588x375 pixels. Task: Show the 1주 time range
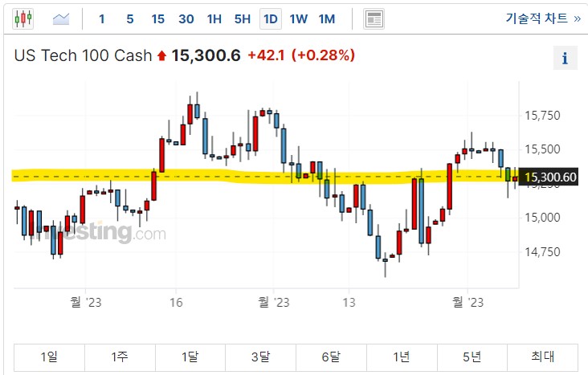click(120, 357)
